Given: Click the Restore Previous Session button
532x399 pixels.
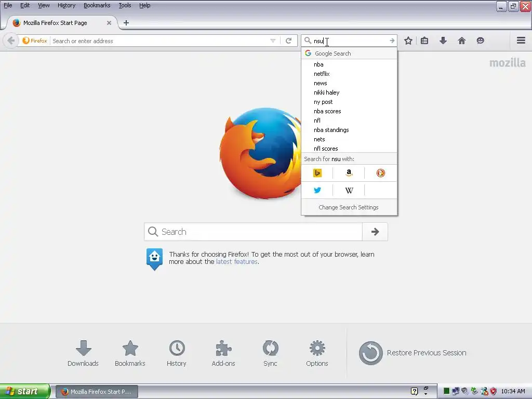Looking at the screenshot, I should pyautogui.click(x=413, y=353).
